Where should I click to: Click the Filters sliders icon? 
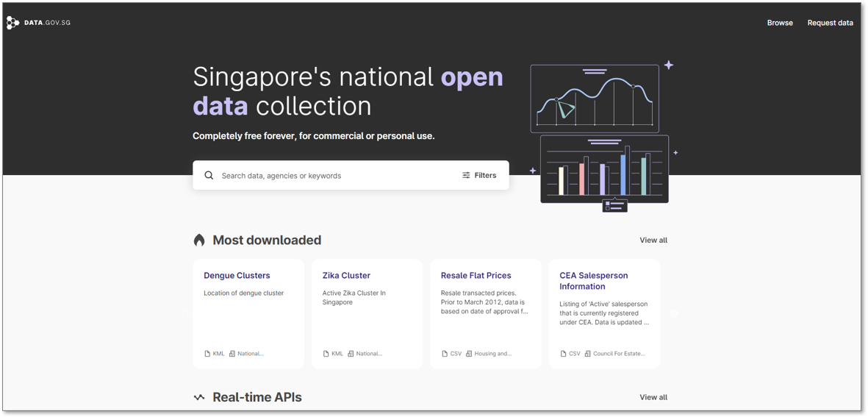coord(466,175)
